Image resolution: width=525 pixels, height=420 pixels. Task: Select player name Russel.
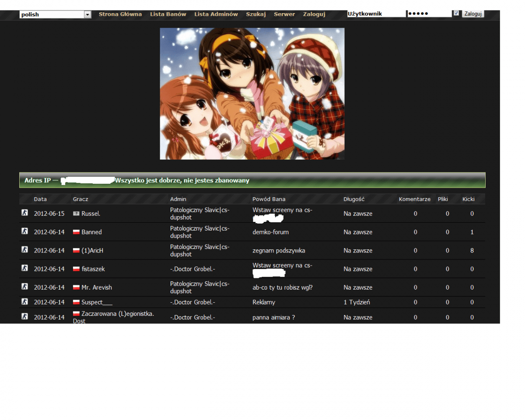click(91, 214)
